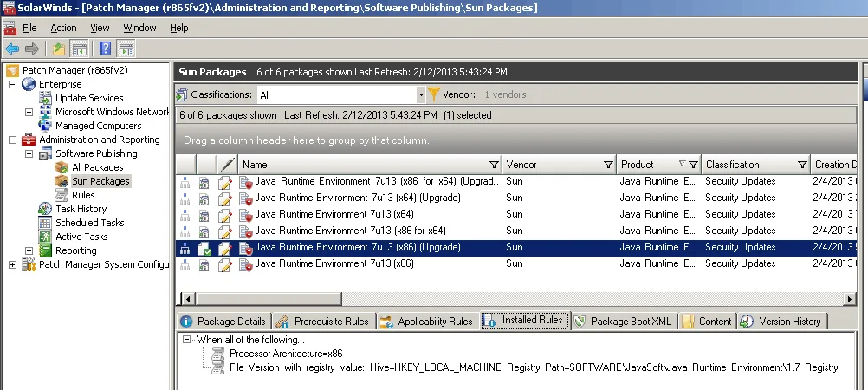Open Task History in the navigation tree

81,209
